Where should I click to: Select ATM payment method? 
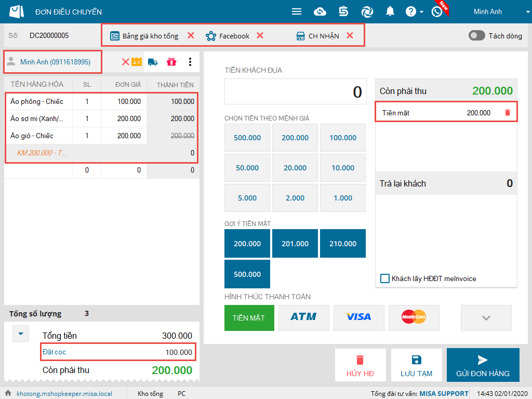[303, 318]
